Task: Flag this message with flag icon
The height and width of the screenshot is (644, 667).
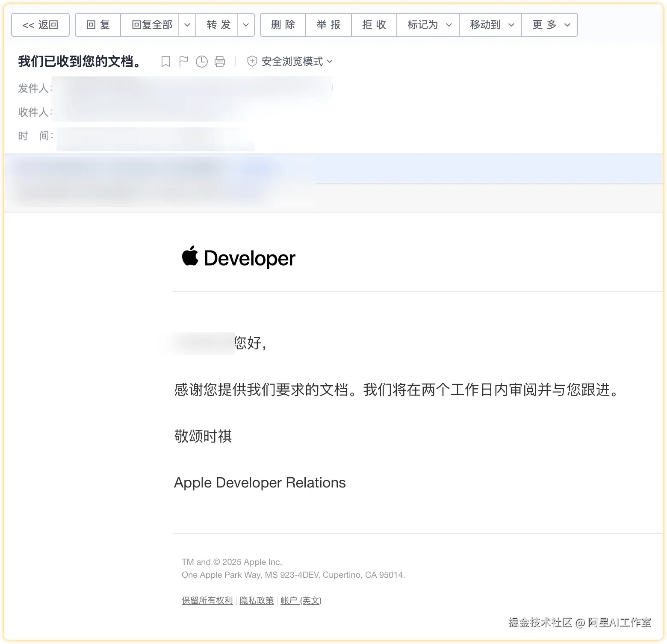Action: point(184,62)
